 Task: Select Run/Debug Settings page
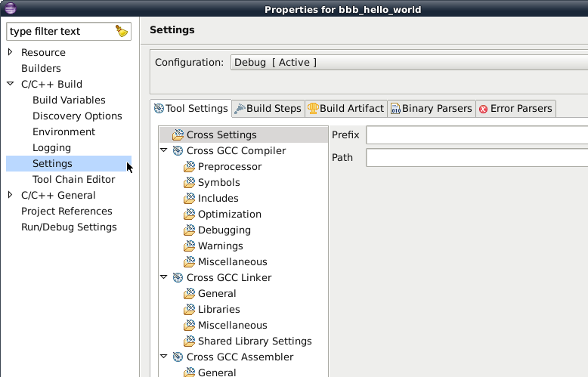[x=69, y=227]
